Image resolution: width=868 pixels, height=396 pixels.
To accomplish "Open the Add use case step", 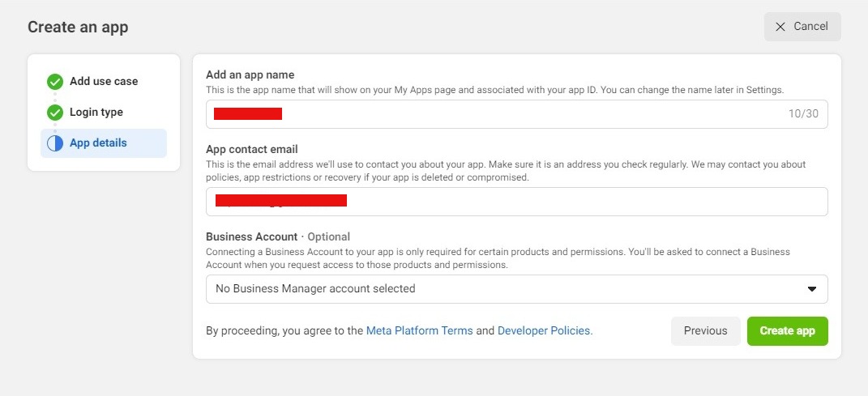I will tap(104, 81).
